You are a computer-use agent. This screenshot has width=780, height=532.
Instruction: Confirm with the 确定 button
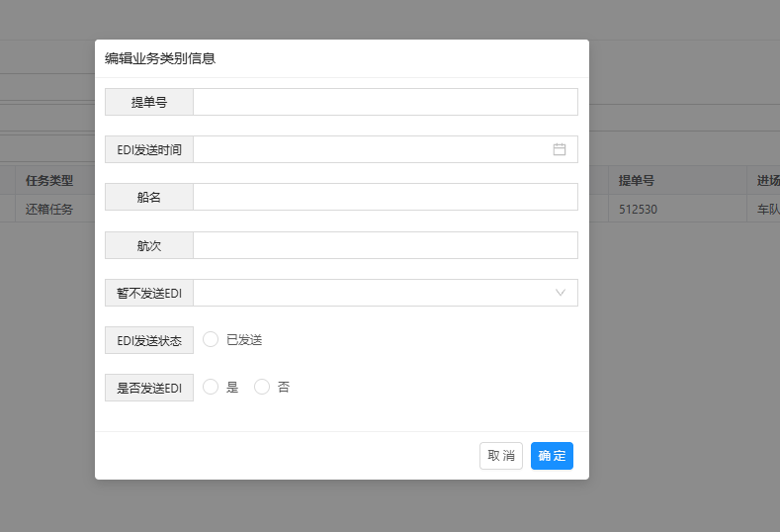click(552, 456)
